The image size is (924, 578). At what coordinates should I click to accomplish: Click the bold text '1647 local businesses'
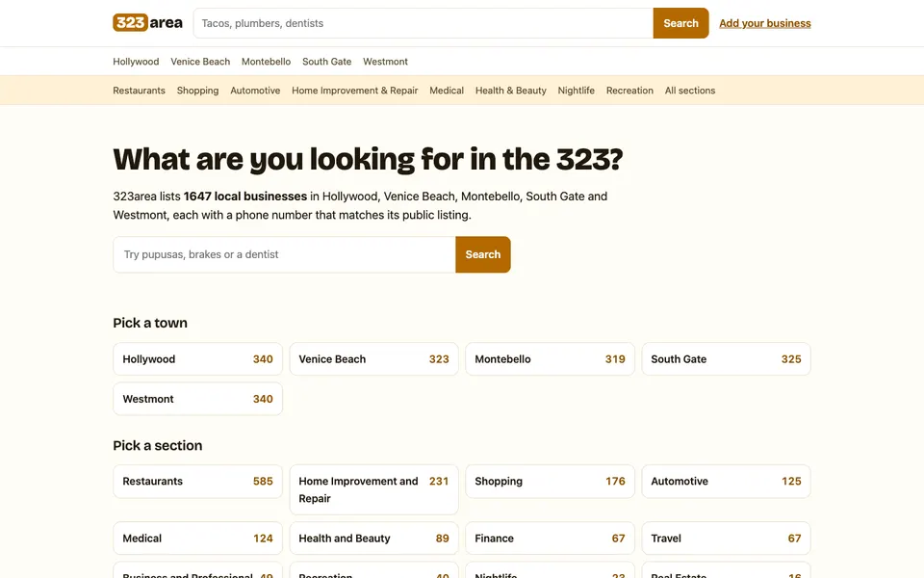tap(245, 197)
